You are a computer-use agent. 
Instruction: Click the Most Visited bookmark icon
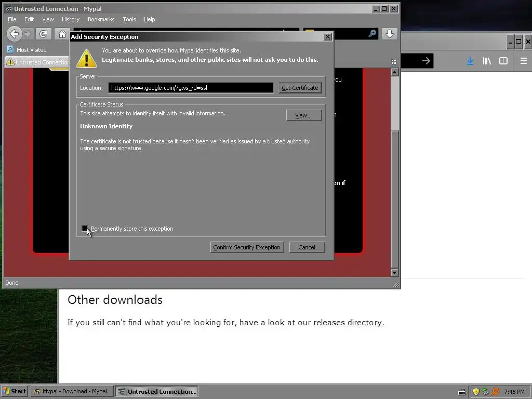coord(10,49)
